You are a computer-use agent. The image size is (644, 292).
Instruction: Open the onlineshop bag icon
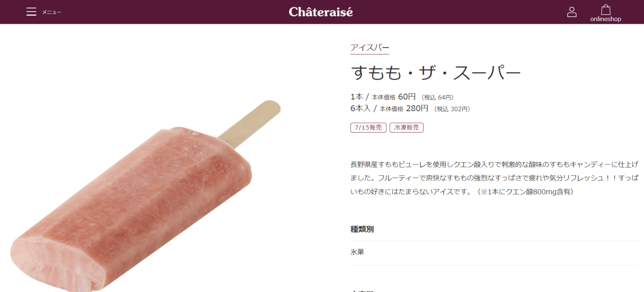pyautogui.click(x=606, y=10)
